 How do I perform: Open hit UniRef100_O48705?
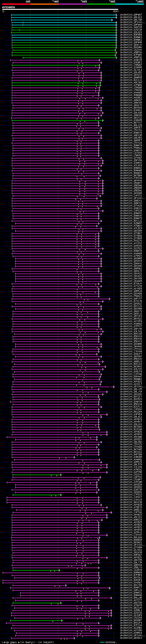[x=131, y=27]
